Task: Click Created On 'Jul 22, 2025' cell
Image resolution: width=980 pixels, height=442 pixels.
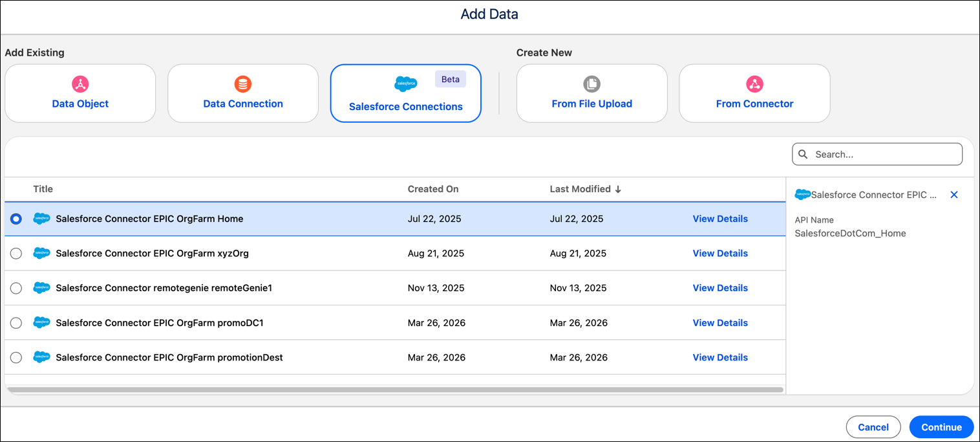Action: 434,219
